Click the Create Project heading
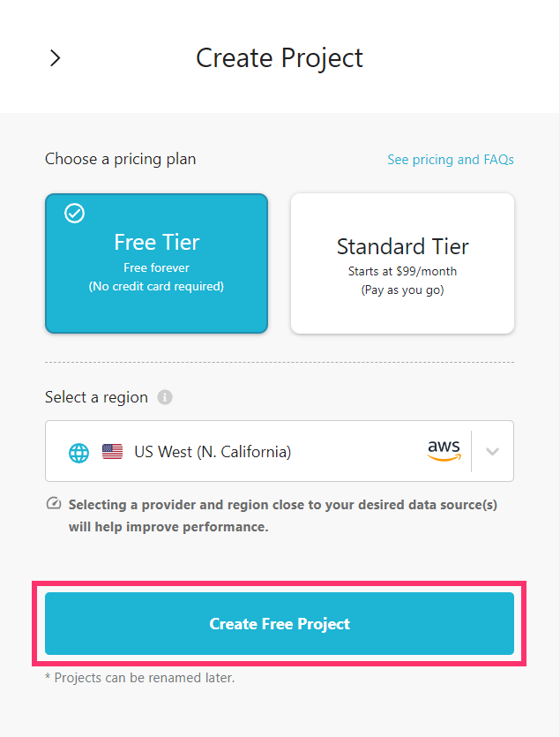This screenshot has width=560, height=737. tap(280, 58)
